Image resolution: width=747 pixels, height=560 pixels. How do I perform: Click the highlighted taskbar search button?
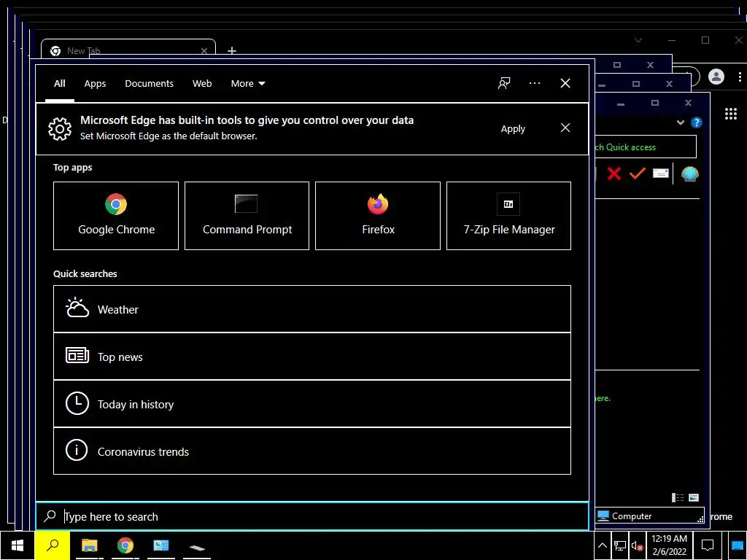[x=53, y=545]
